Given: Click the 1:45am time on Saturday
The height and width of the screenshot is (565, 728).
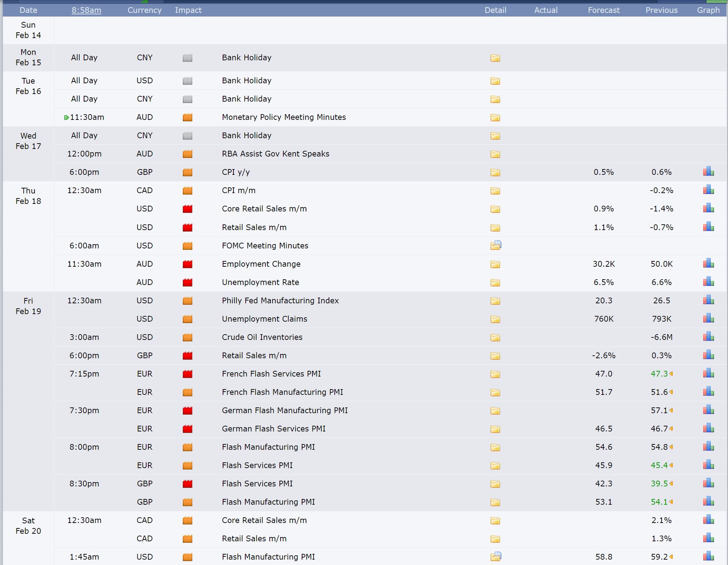Looking at the screenshot, I should click(84, 557).
